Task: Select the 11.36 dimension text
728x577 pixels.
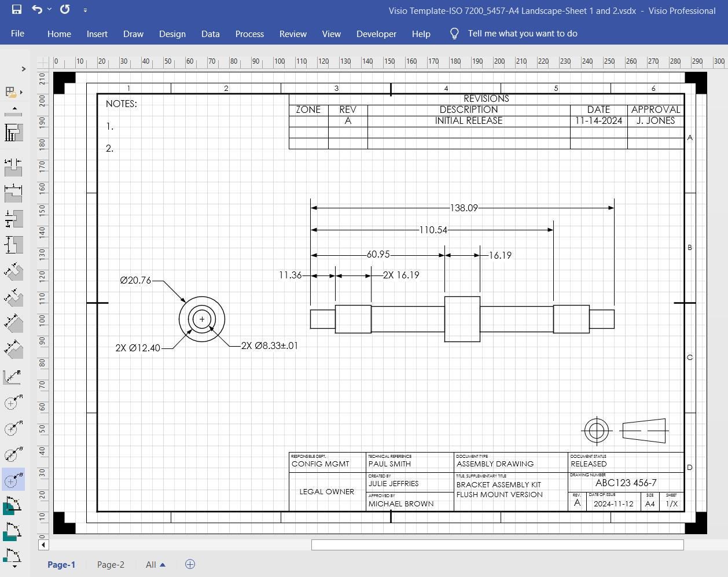Action: tap(290, 275)
